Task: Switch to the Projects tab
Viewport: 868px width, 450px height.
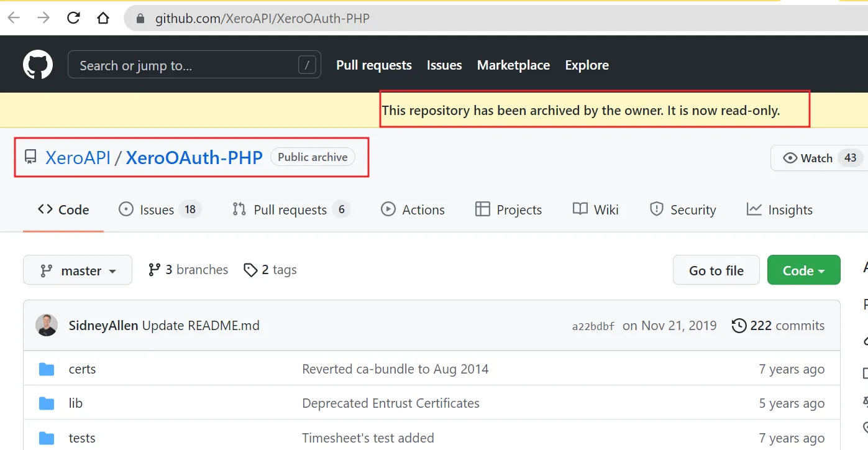Action: 508,210
